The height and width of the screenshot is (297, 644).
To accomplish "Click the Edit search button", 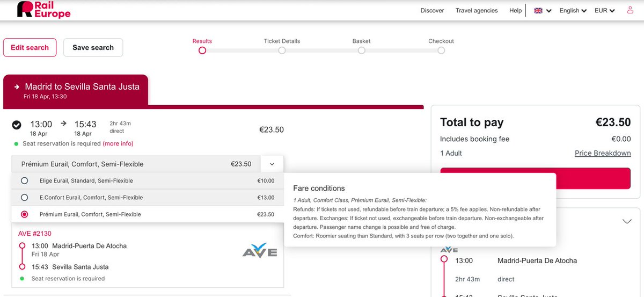I will click(30, 47).
